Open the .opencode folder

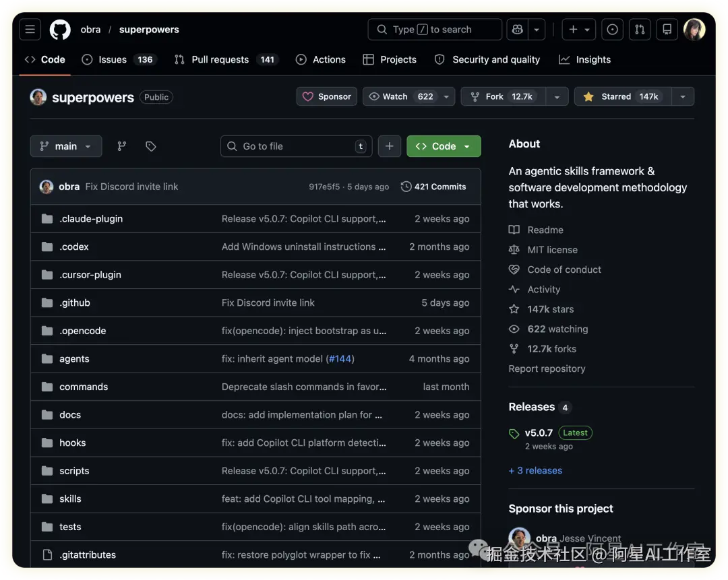tap(83, 331)
